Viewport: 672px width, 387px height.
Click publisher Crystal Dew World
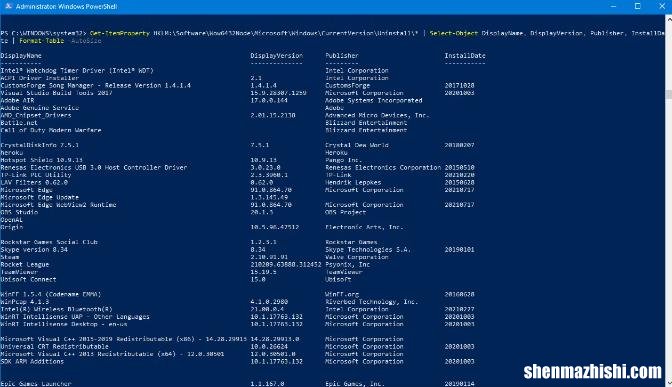(x=357, y=145)
